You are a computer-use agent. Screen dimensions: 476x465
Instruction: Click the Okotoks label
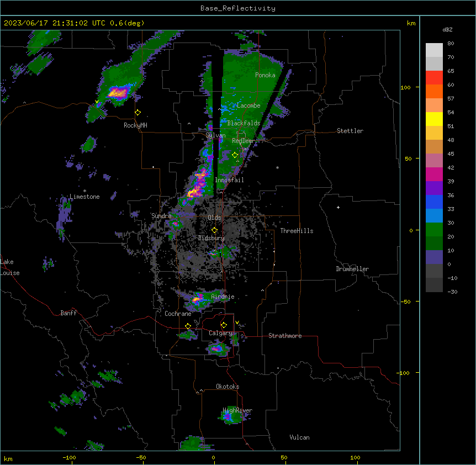point(228,387)
